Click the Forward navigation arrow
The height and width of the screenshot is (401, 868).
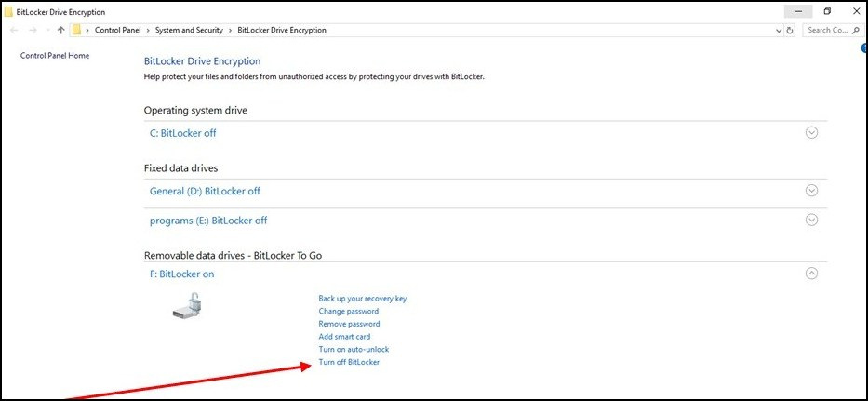pyautogui.click(x=33, y=31)
